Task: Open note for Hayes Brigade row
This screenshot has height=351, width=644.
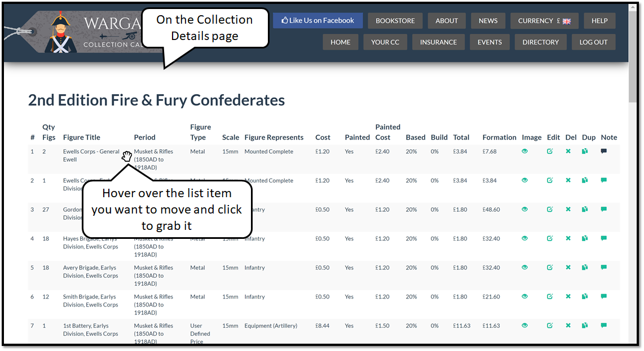Action: 604,238
